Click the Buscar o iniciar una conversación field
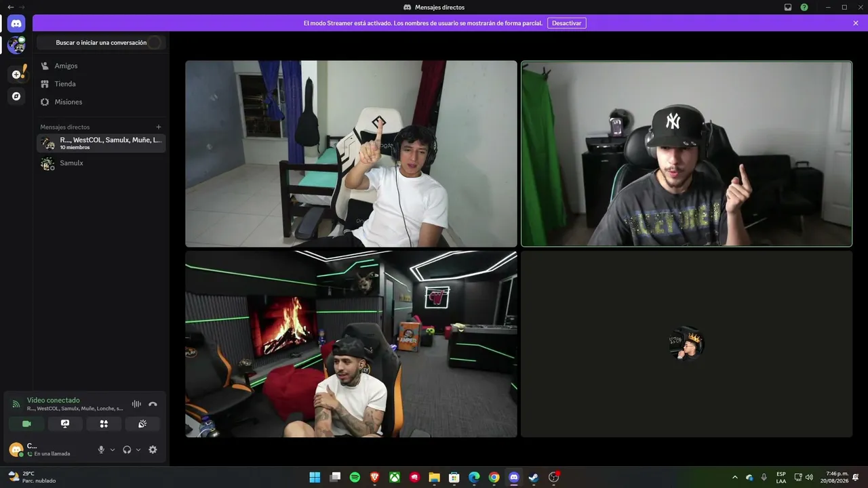 pos(101,43)
